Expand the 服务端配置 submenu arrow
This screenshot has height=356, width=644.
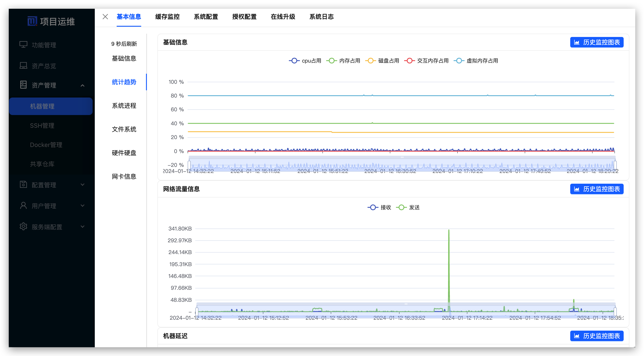(x=83, y=227)
